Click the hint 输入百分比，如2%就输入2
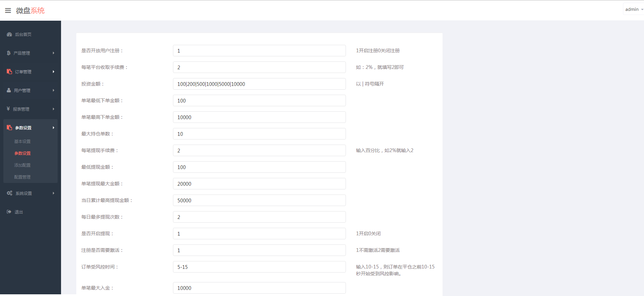 point(385,150)
